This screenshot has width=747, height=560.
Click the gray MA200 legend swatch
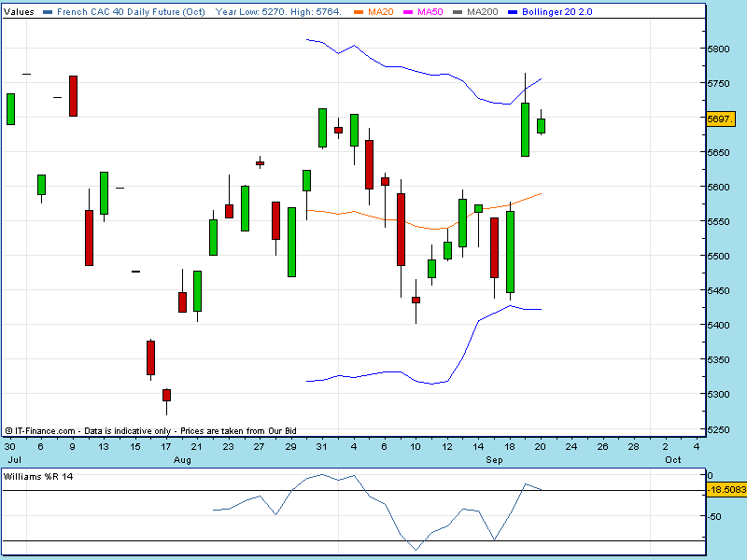click(x=458, y=12)
